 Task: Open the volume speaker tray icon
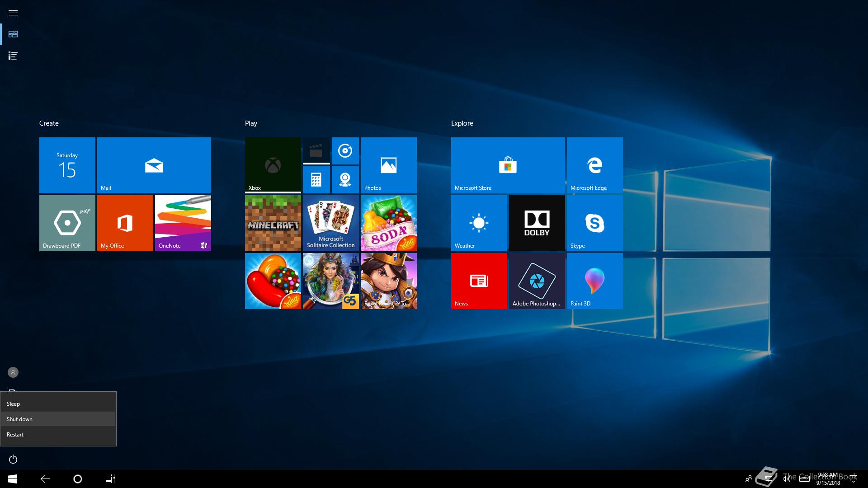[787, 479]
